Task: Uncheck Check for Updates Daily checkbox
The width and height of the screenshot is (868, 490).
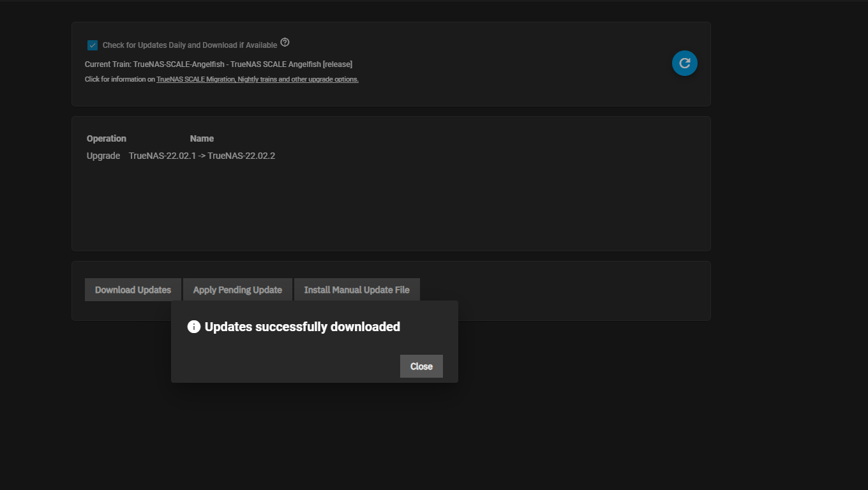Action: pos(93,45)
